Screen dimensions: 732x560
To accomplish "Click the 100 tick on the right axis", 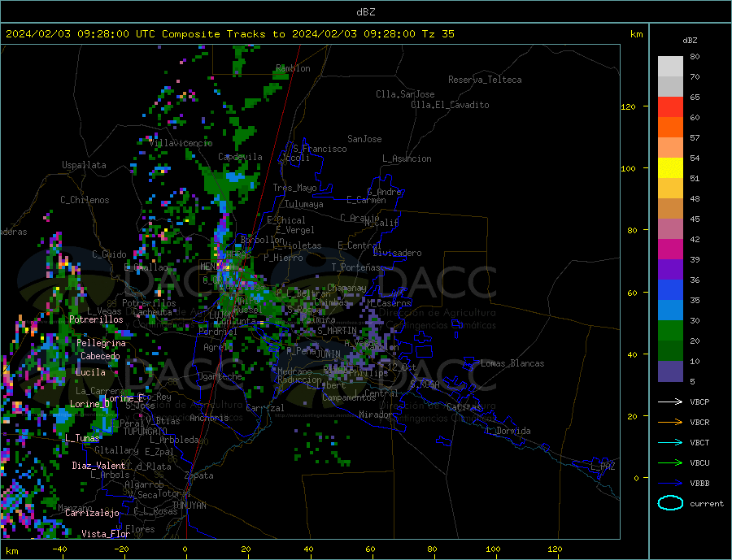I will 629,168.
